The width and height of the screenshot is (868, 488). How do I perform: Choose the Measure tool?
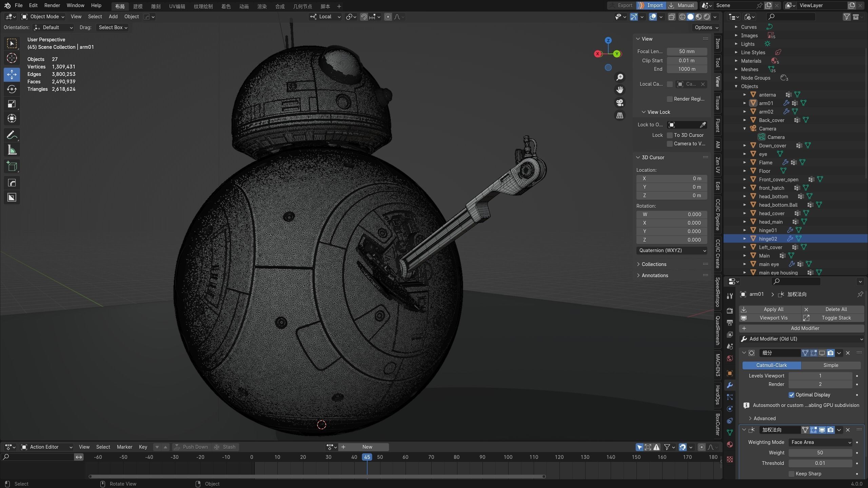(12, 150)
